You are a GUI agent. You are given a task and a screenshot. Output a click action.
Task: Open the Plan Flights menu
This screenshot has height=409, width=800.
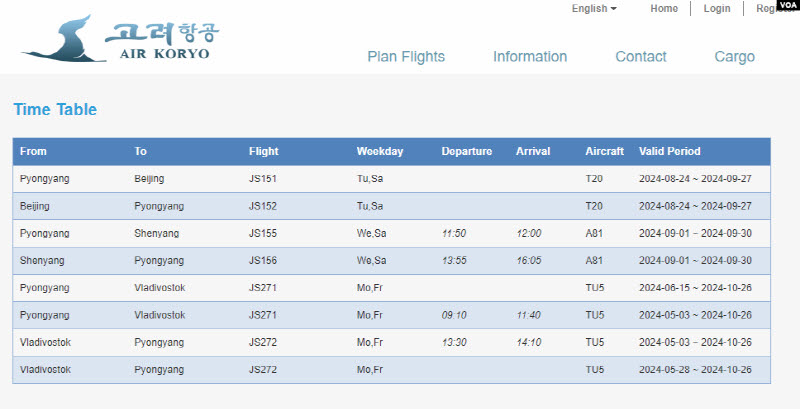click(406, 57)
